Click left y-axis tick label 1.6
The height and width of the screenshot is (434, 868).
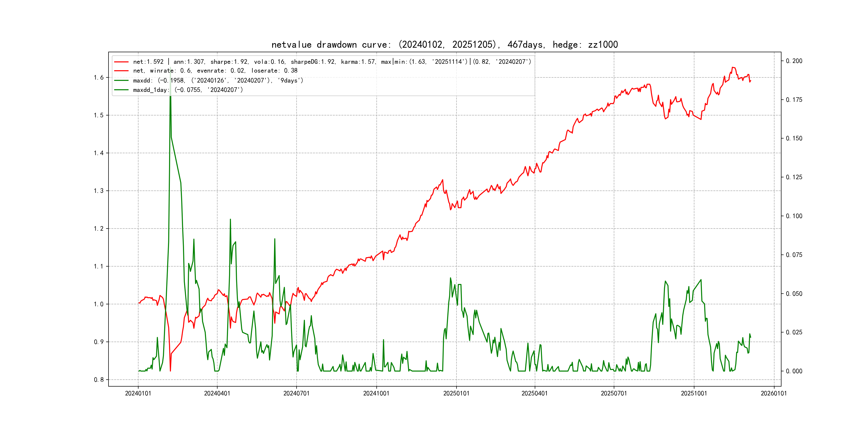[99, 77]
